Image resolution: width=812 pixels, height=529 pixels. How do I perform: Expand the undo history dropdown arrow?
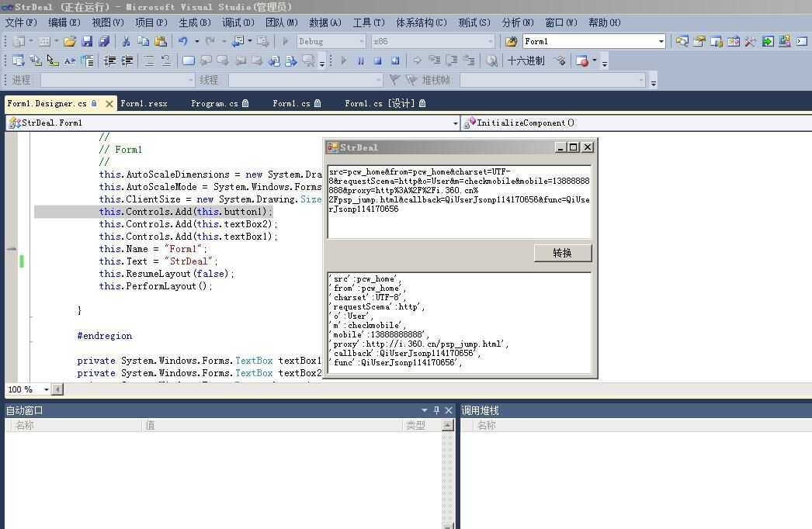[x=196, y=41]
